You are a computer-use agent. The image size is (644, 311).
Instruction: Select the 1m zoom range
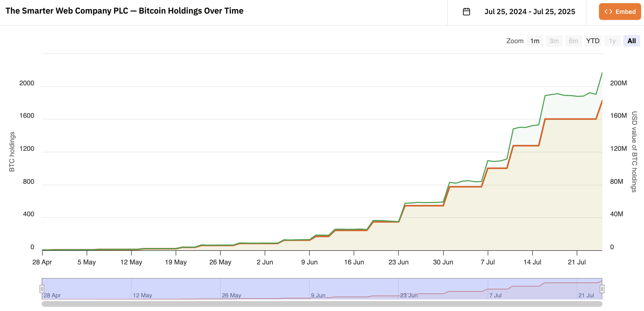tap(535, 41)
